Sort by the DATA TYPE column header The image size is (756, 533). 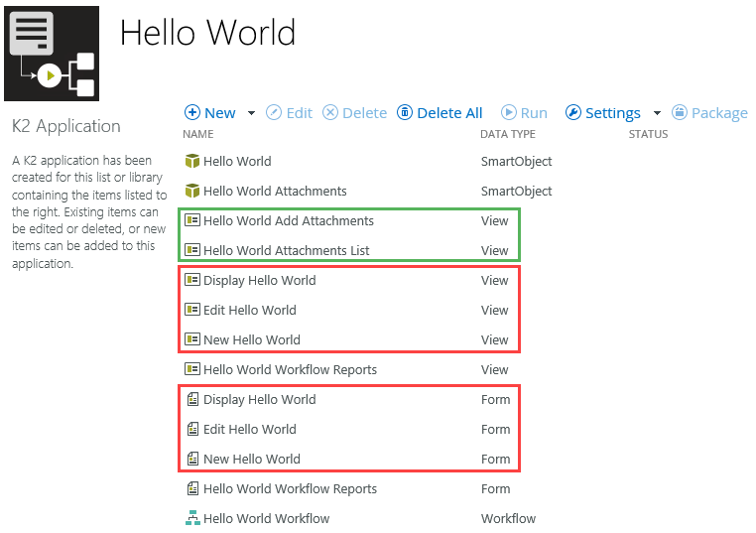(507, 134)
